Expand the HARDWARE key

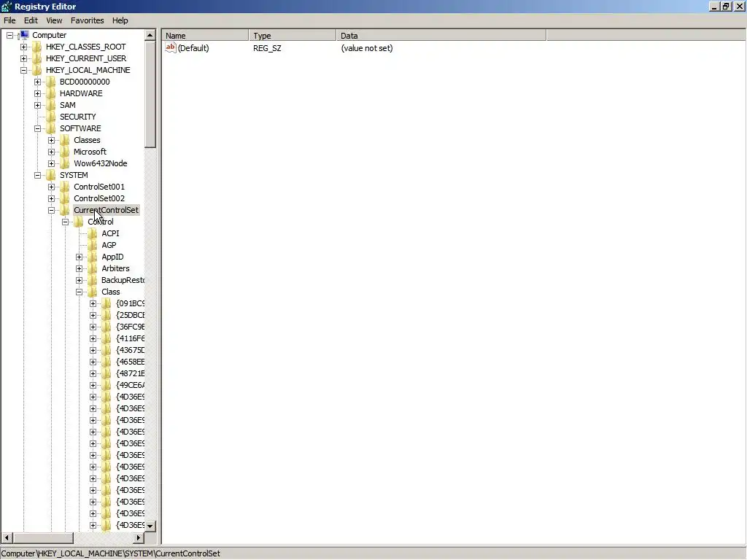[x=37, y=93]
